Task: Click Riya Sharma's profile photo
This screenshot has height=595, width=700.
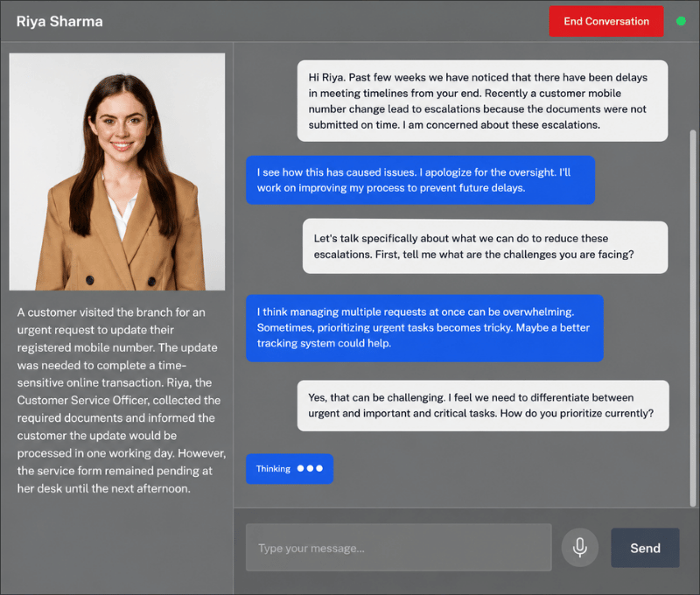Action: 117,171
